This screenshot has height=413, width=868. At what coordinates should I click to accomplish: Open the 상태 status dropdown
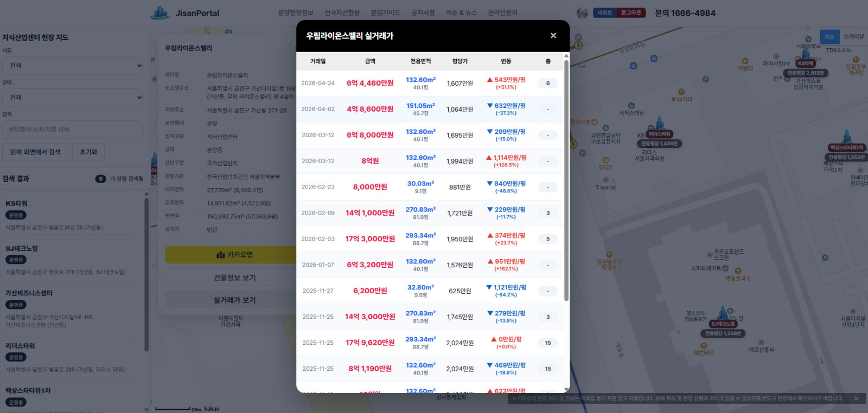tap(73, 98)
